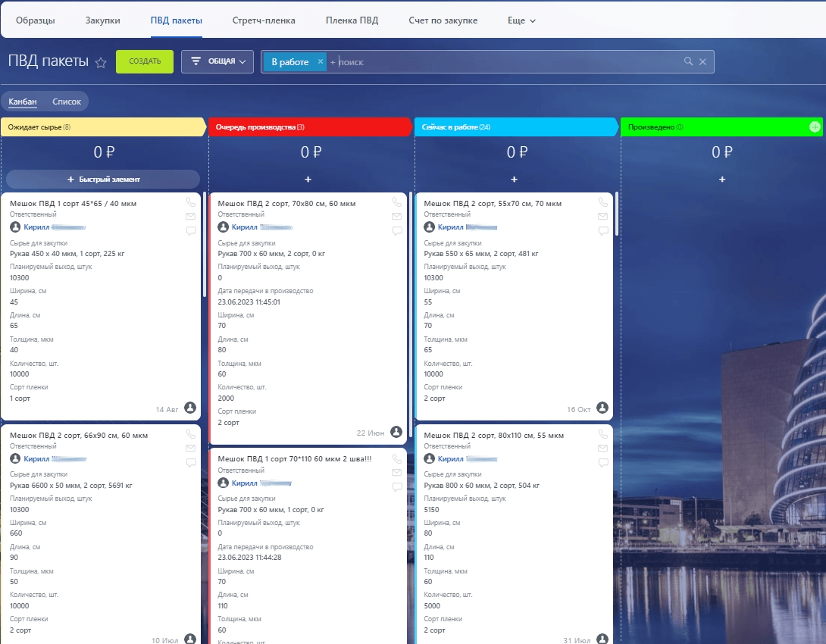826x644 pixels.
Task: Open the Счет по закупке tab
Action: pyautogui.click(x=443, y=20)
